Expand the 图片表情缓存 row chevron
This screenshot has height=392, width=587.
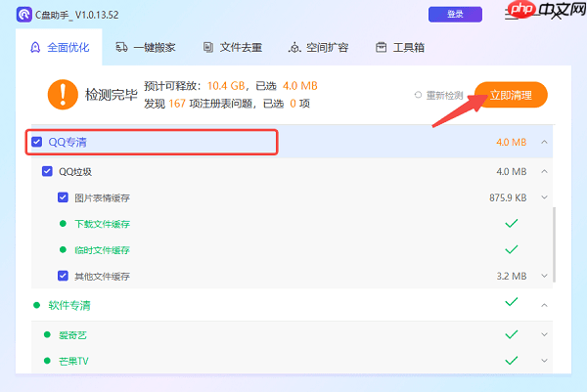click(x=544, y=197)
